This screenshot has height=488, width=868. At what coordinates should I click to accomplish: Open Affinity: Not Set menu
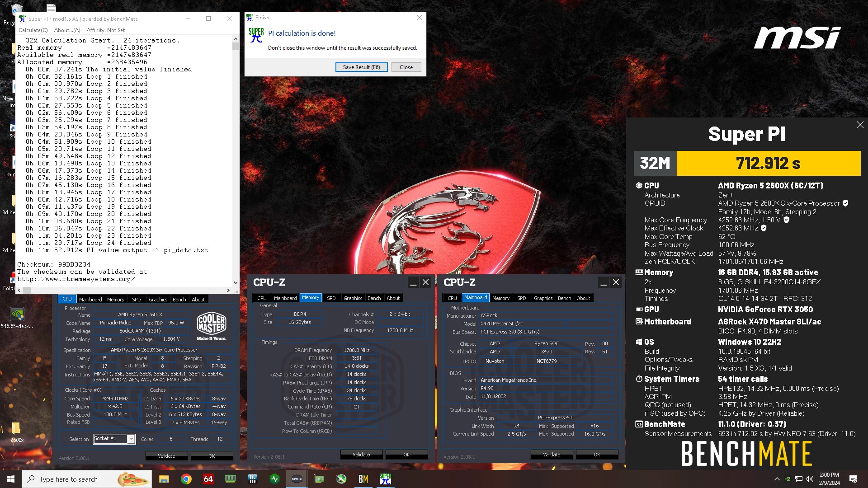(x=106, y=30)
